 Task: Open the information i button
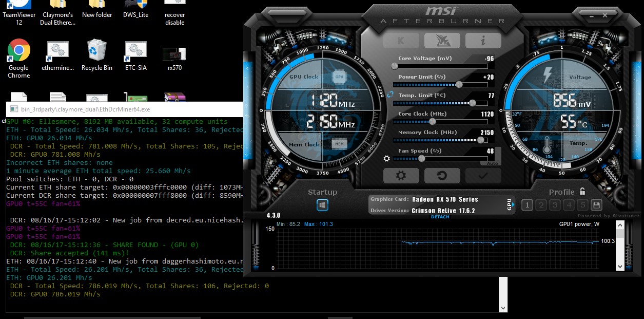(483, 41)
